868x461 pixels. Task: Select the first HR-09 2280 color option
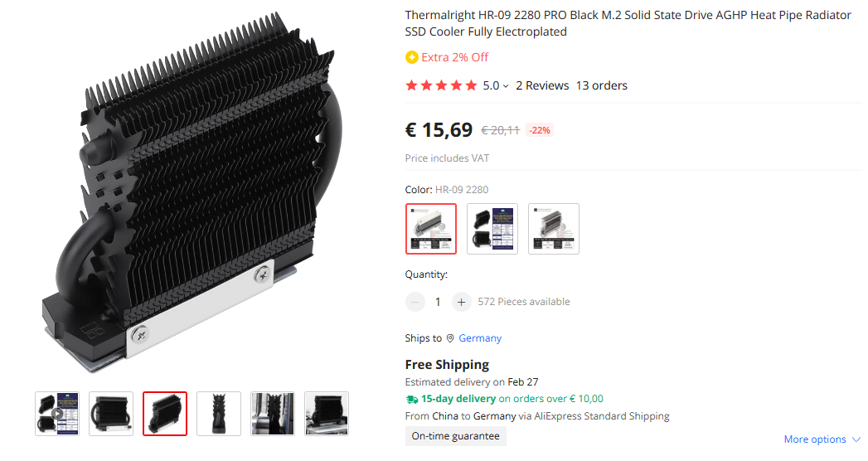[431, 229]
